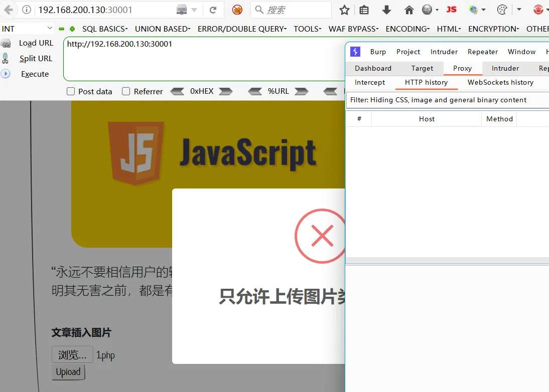
Task: Click the right arrow beside %URL
Action: [x=301, y=91]
